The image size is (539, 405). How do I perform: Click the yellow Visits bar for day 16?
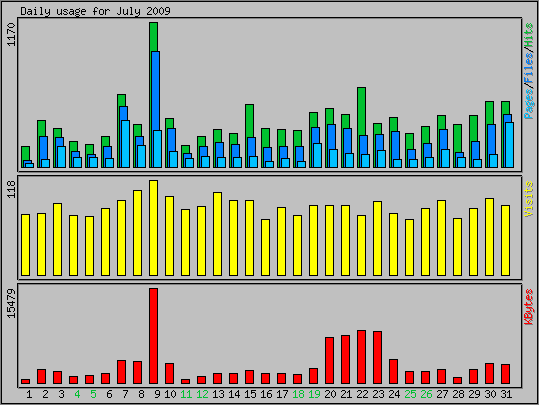266,248
